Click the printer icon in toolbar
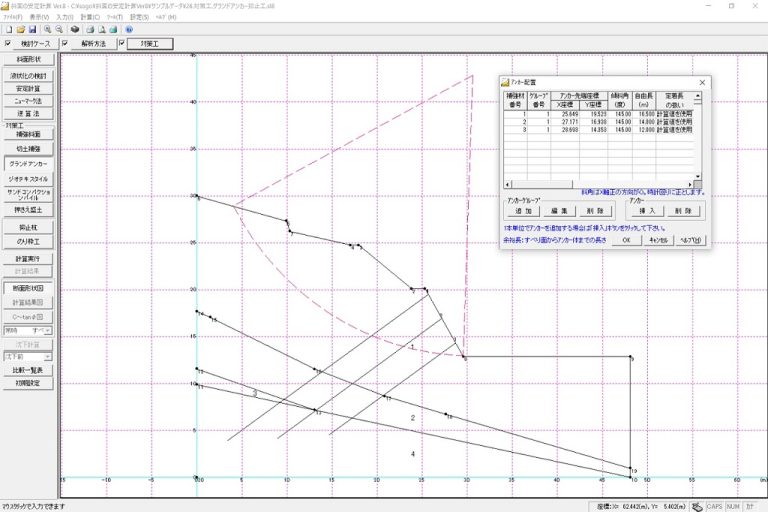 pyautogui.click(x=89, y=30)
